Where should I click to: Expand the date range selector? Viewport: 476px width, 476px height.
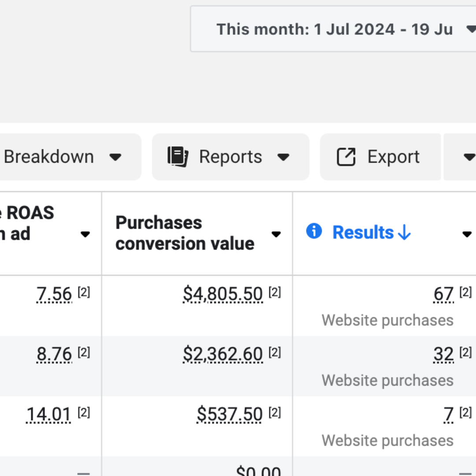point(470,29)
